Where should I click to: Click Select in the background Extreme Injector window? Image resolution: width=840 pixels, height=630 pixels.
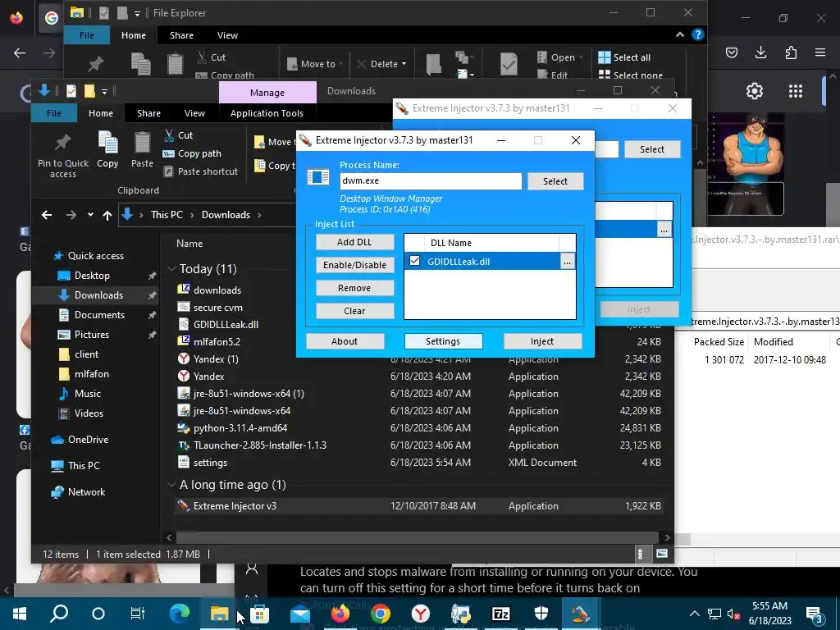tap(652, 149)
